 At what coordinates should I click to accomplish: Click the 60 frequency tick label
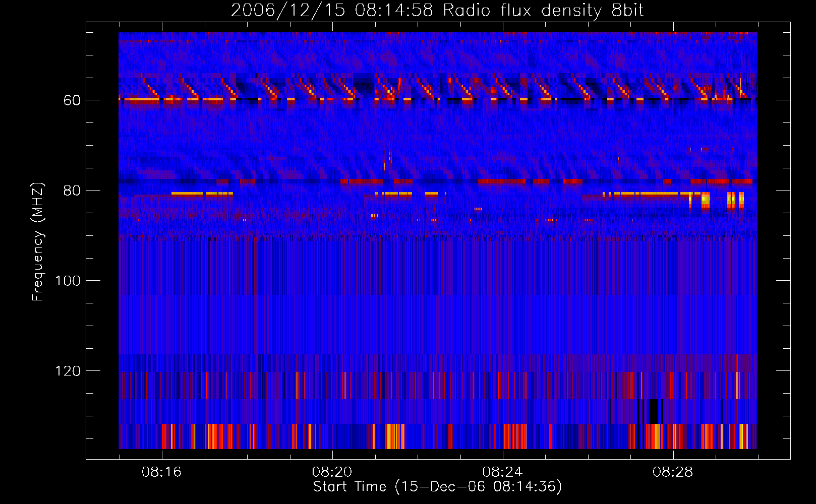click(72, 100)
